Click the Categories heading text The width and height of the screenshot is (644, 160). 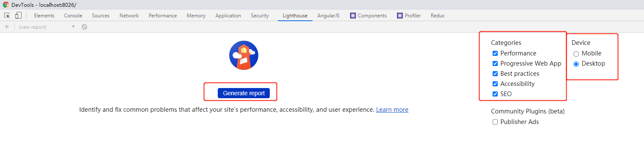click(506, 43)
